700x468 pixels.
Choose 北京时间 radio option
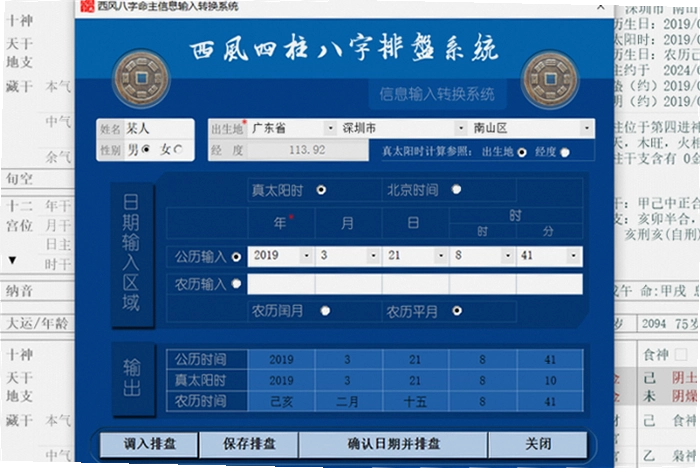point(456,189)
